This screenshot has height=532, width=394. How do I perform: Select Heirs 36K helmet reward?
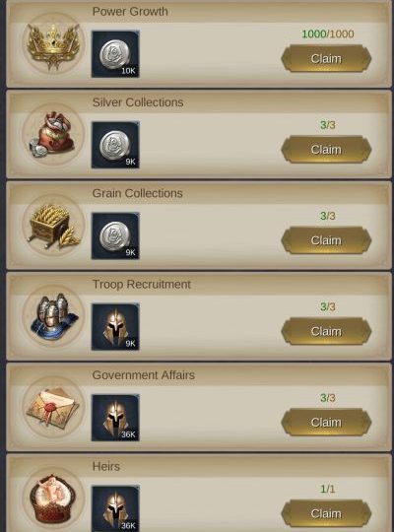point(115,508)
